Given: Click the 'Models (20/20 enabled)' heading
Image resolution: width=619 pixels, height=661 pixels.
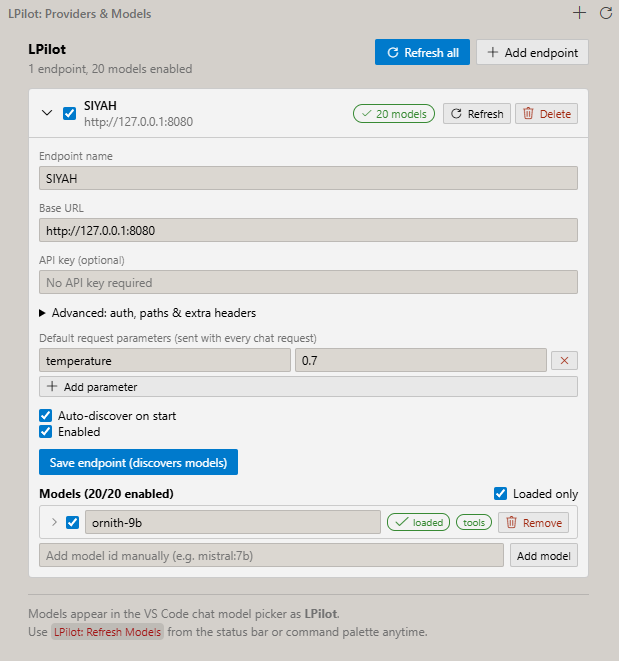Looking at the screenshot, I should point(106,494).
